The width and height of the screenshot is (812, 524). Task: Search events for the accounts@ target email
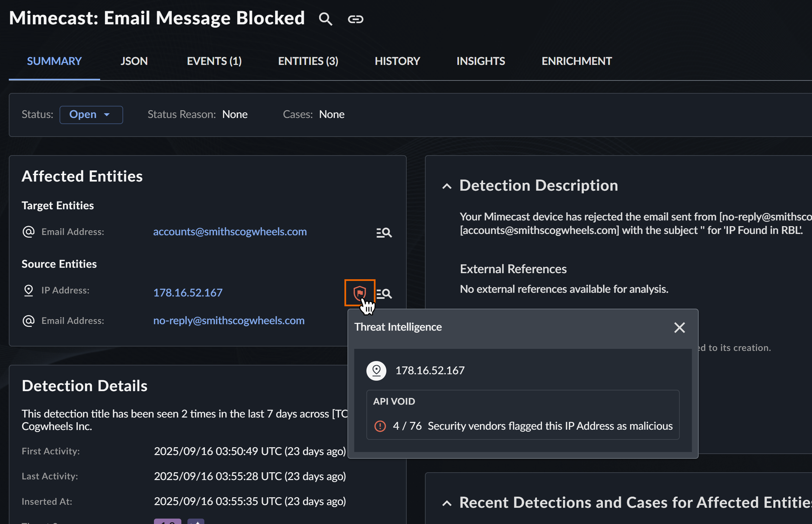(384, 232)
